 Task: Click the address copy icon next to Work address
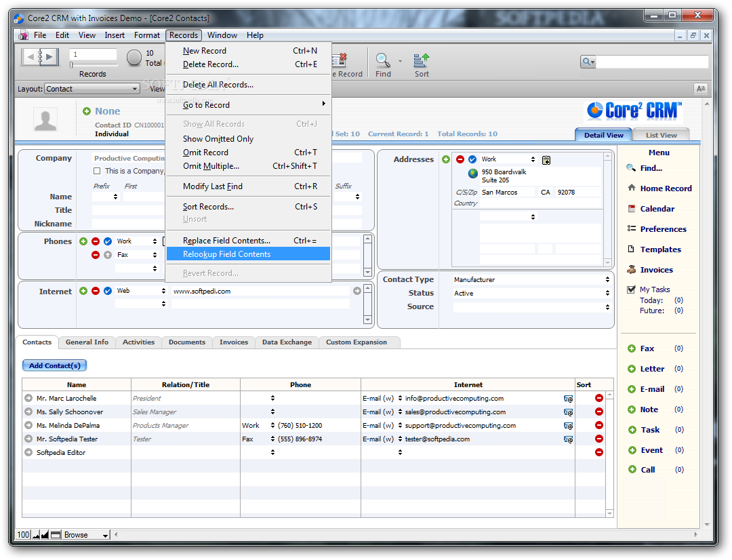(x=546, y=160)
